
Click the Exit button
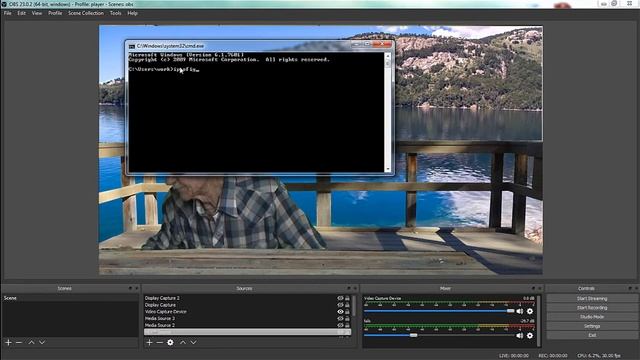(592, 335)
